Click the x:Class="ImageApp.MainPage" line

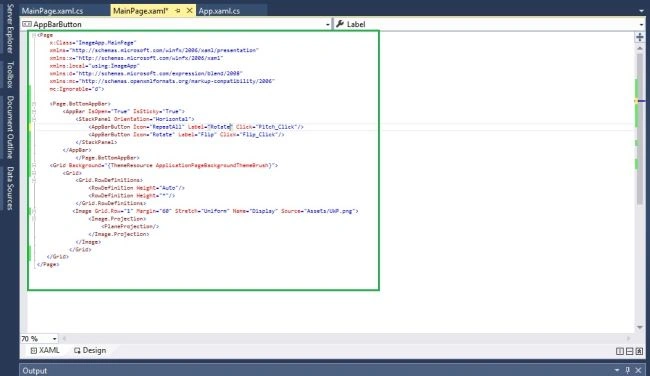pos(93,43)
